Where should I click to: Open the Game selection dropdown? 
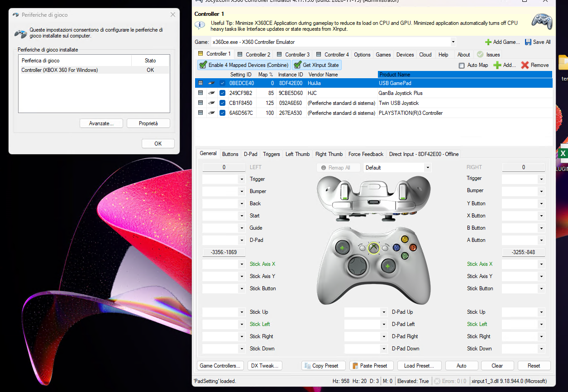453,42
